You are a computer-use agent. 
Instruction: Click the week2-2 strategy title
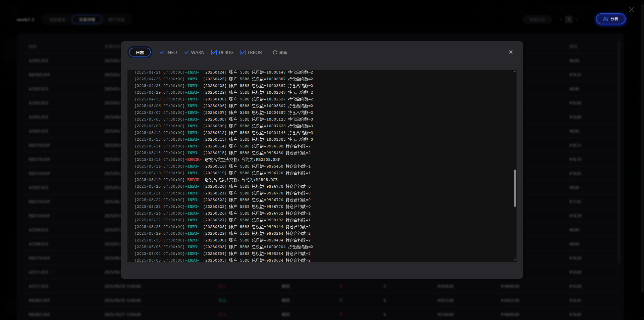25,19
